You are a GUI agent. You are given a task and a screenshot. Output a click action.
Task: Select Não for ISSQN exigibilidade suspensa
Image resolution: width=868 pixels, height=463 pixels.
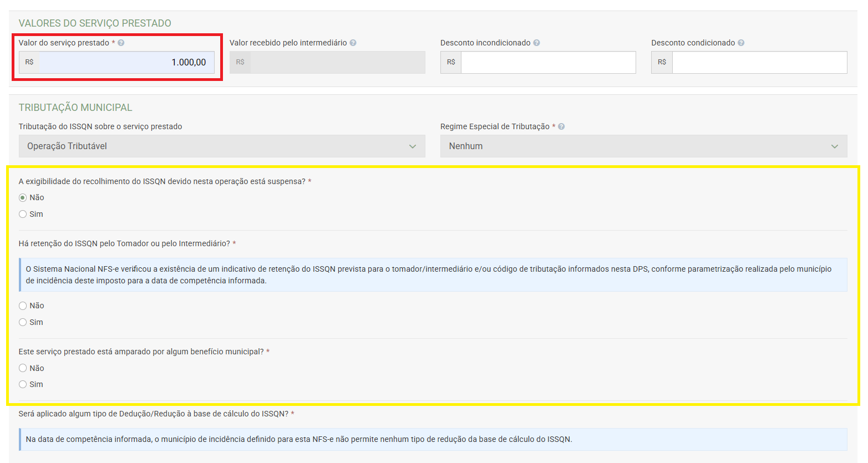click(x=23, y=198)
